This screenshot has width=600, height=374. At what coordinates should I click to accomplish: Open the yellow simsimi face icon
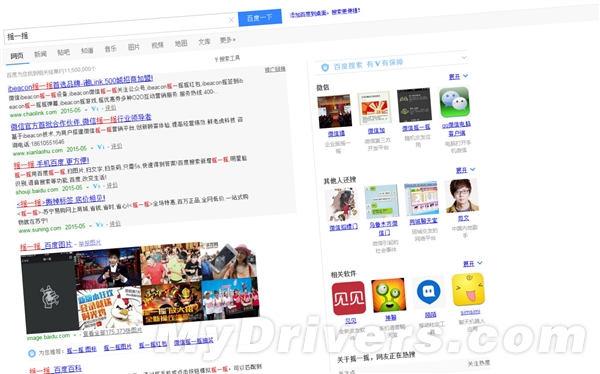coord(468,289)
